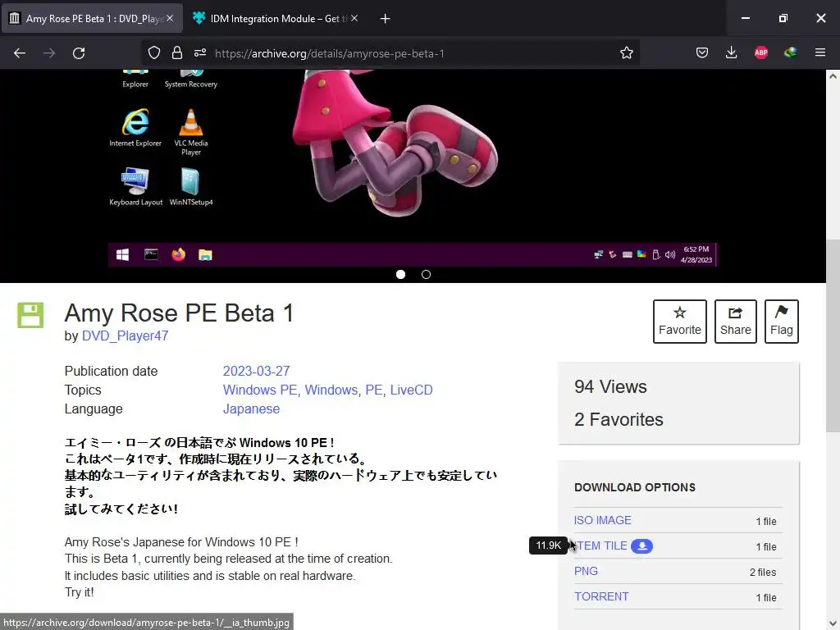Show first carousel image dot

400,274
